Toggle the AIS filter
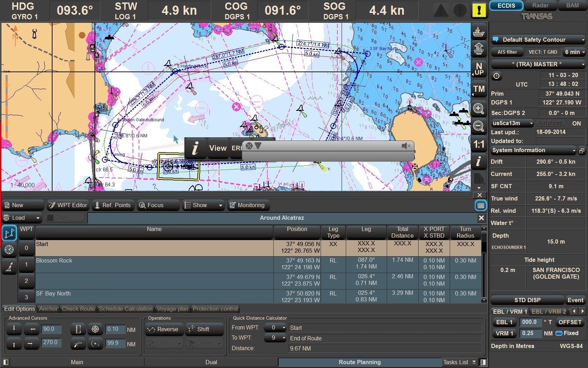The width and height of the screenshot is (588, 368). (x=507, y=52)
